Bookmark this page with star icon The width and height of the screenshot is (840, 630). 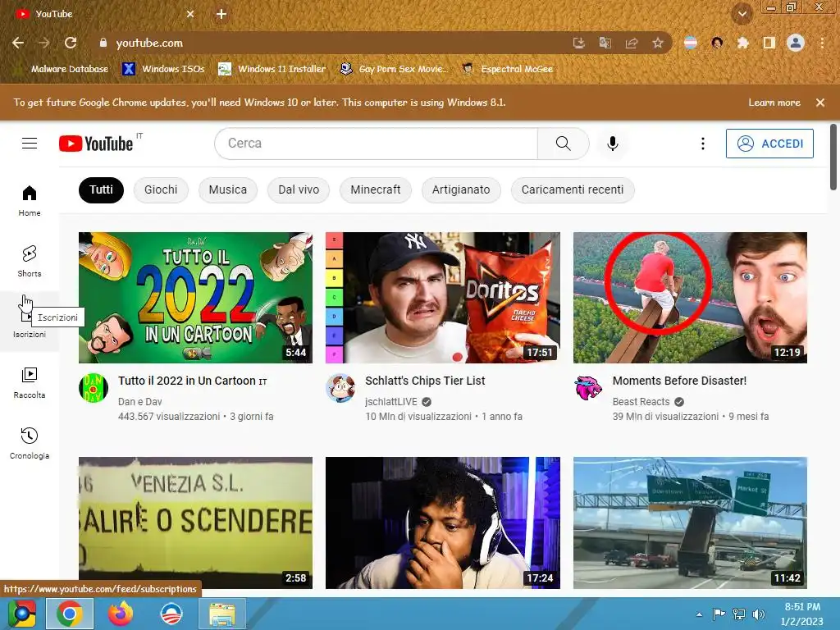coord(658,43)
